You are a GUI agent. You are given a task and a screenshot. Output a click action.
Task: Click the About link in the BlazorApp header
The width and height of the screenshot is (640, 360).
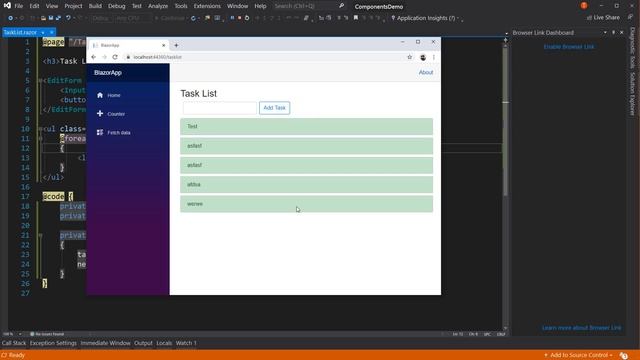point(426,72)
